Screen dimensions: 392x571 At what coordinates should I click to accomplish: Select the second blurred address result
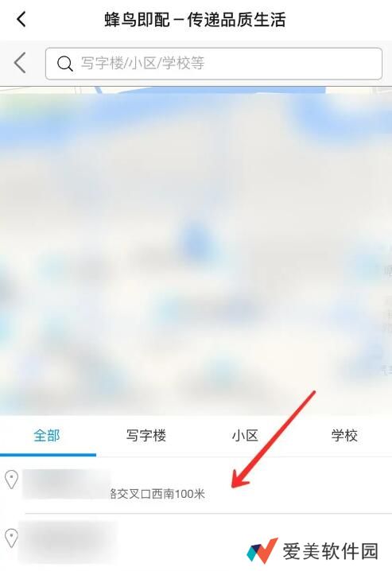pos(196,542)
